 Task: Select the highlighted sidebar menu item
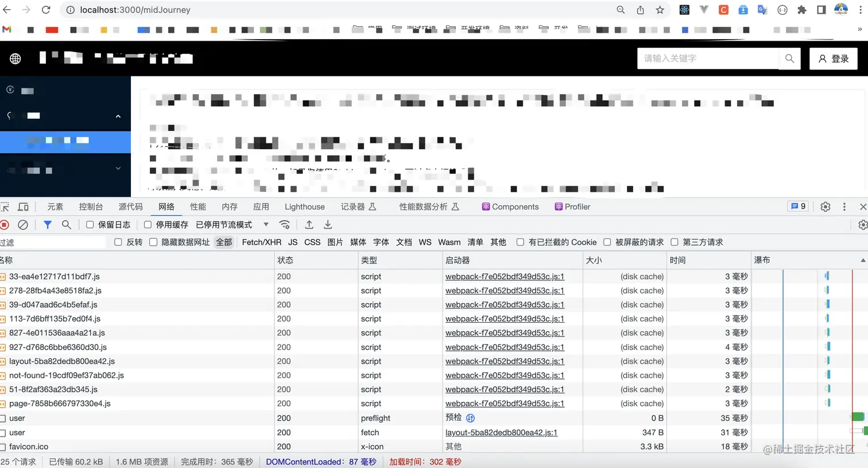(65, 142)
